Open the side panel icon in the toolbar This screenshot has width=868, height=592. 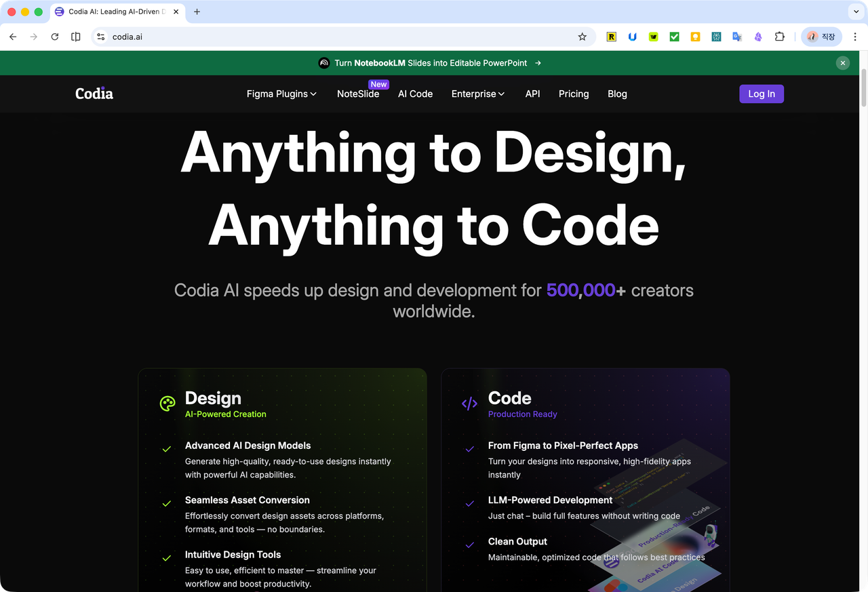(x=76, y=37)
